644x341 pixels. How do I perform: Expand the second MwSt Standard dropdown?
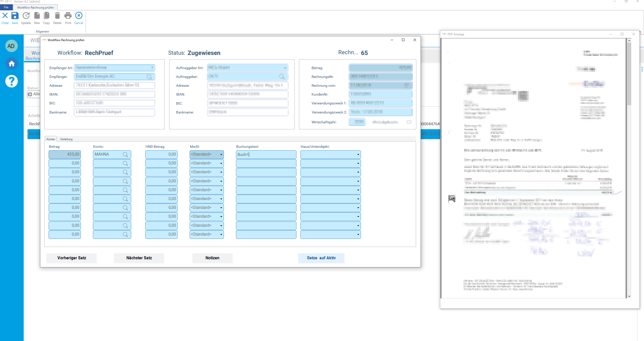(221, 163)
